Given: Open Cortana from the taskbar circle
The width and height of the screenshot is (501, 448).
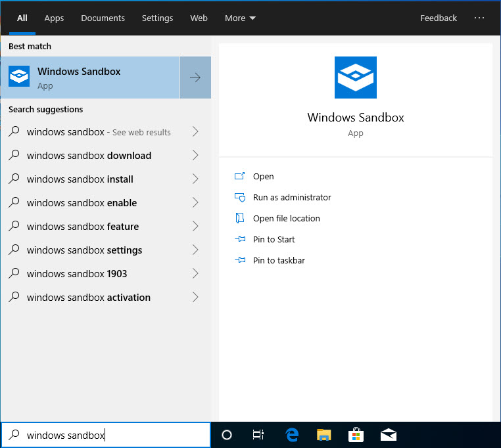Looking at the screenshot, I should pos(227,435).
